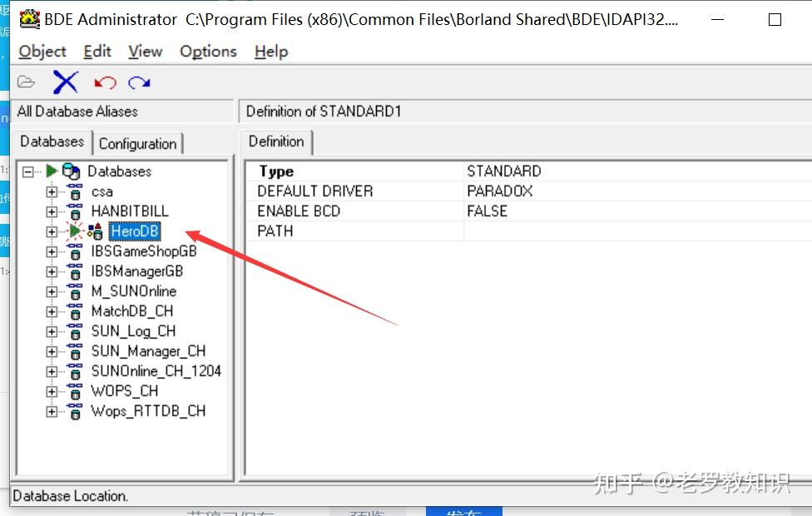The image size is (812, 516).
Task: Switch to the Configuration tab
Action: [137, 143]
